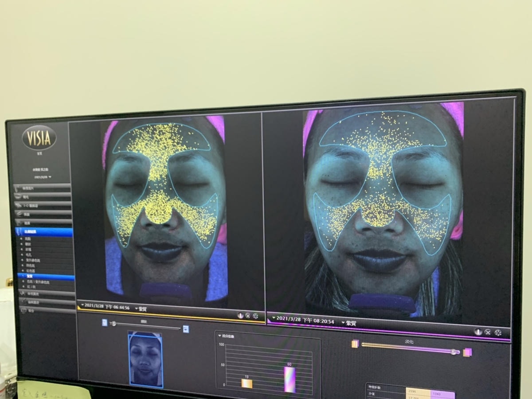Click the purple square at fade slider end
Image resolution: width=532 pixels, height=399 pixels.
467,352
